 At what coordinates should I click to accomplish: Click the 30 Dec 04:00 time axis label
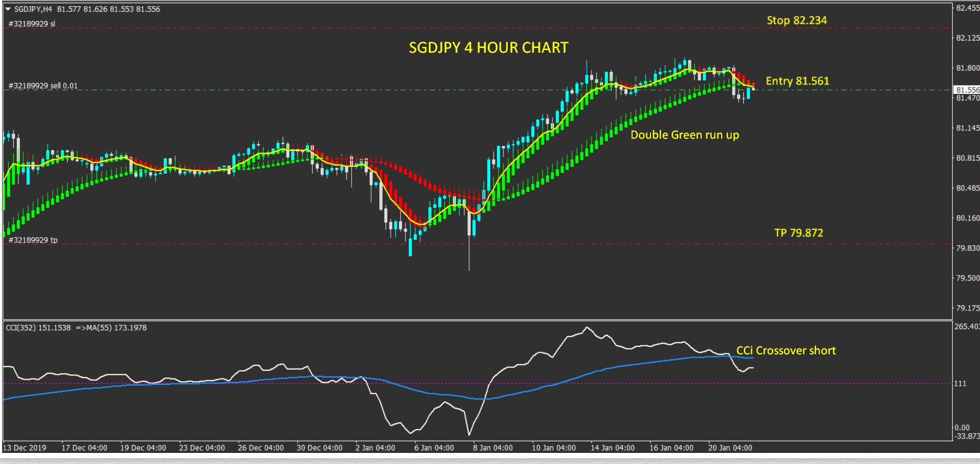coord(319,448)
